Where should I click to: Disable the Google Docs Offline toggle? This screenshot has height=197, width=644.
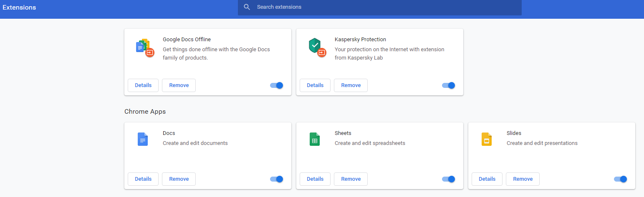coord(277,85)
